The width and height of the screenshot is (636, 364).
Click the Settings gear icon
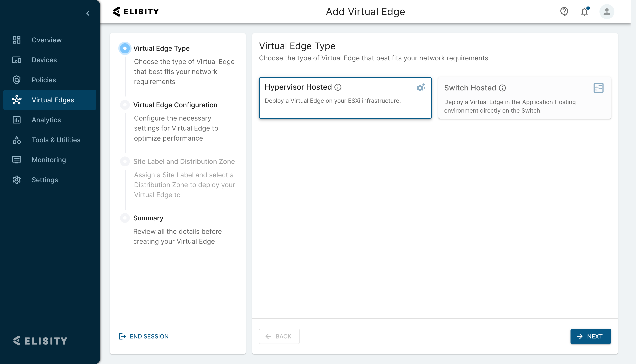pos(16,180)
